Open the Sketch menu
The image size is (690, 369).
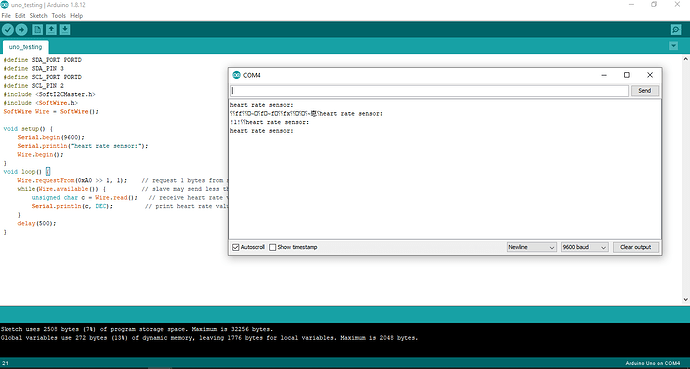[38, 15]
